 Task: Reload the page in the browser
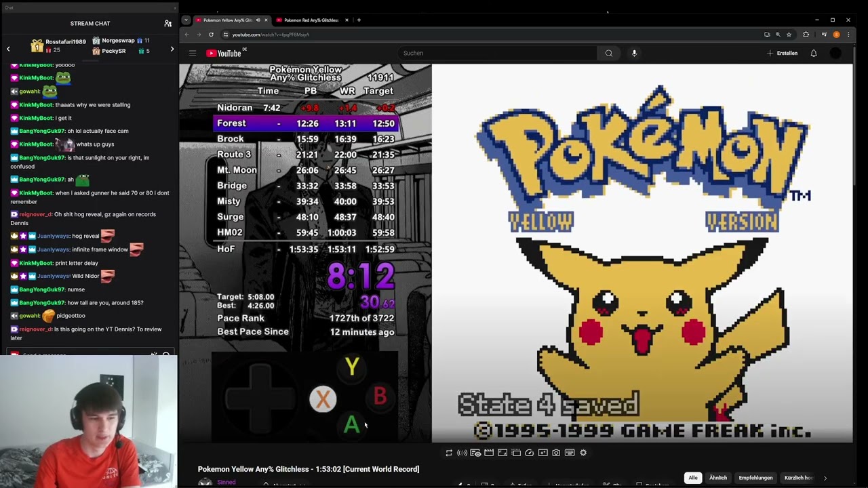tap(211, 35)
